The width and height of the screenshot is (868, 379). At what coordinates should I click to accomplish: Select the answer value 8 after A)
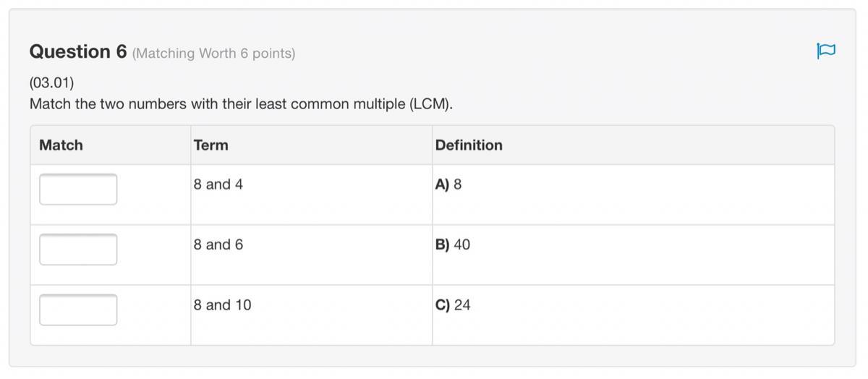[458, 184]
